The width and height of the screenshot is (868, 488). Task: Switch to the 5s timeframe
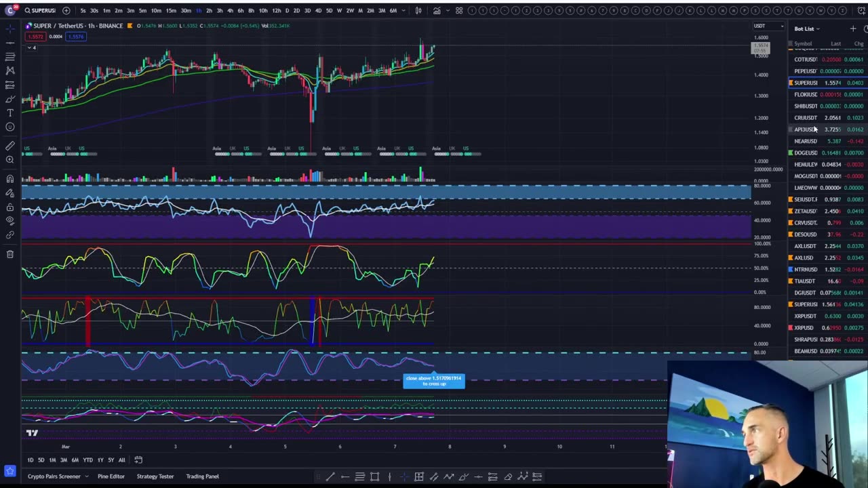(x=83, y=10)
